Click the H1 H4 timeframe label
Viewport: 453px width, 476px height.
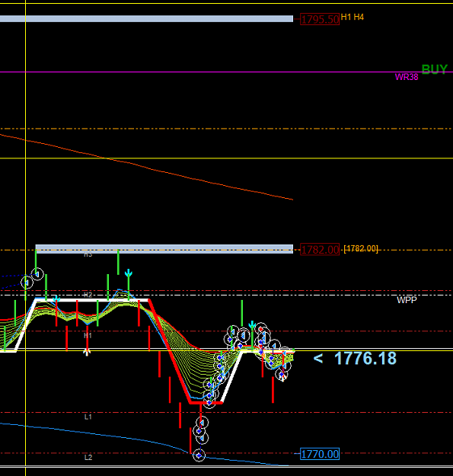(353, 17)
